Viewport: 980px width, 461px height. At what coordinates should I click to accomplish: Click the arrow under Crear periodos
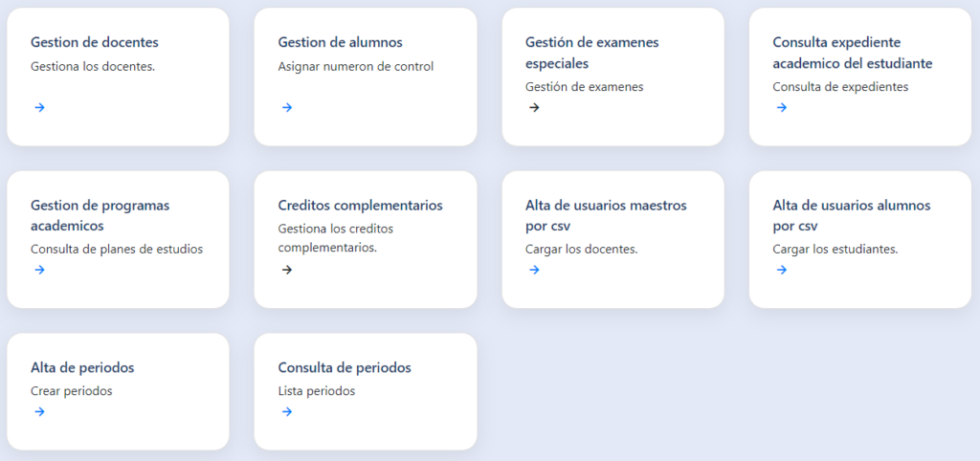[x=39, y=412]
